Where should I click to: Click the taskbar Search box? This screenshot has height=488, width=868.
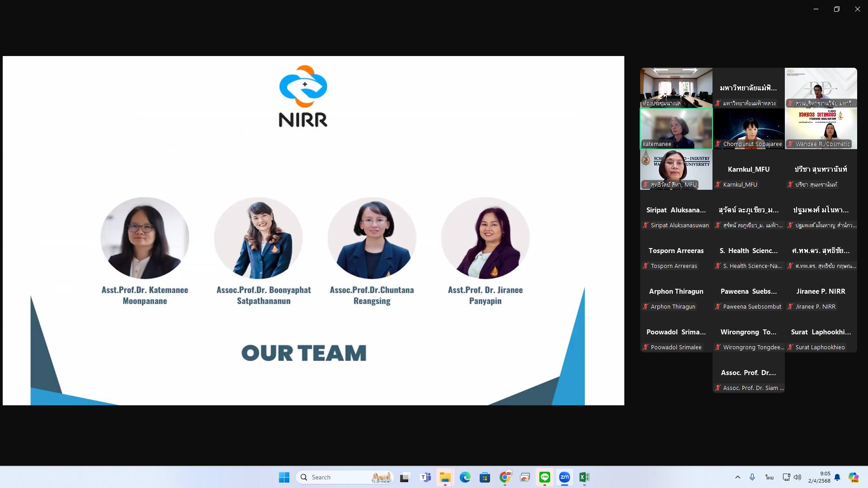pyautogui.click(x=345, y=477)
